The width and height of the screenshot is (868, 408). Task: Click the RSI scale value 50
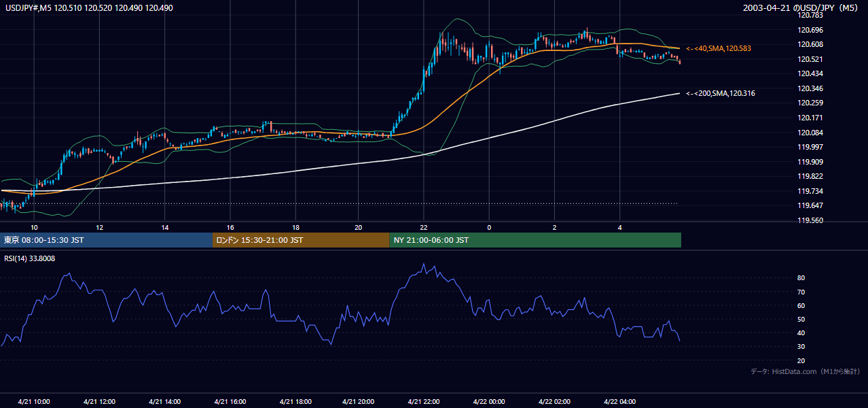tap(801, 319)
